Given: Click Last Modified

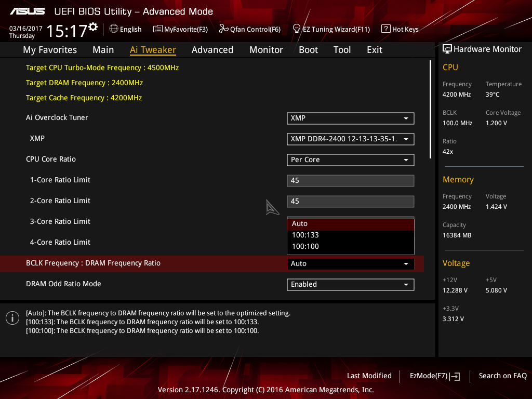Looking at the screenshot, I should tap(369, 376).
